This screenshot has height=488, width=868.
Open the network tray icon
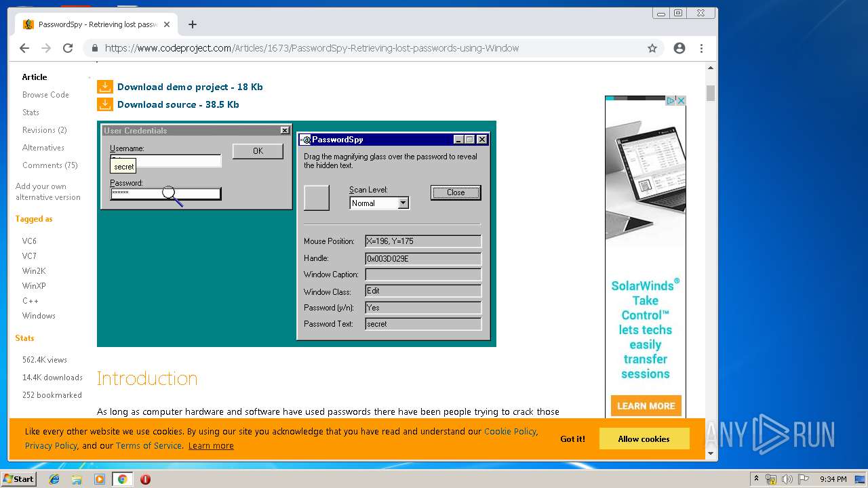pyautogui.click(x=771, y=479)
